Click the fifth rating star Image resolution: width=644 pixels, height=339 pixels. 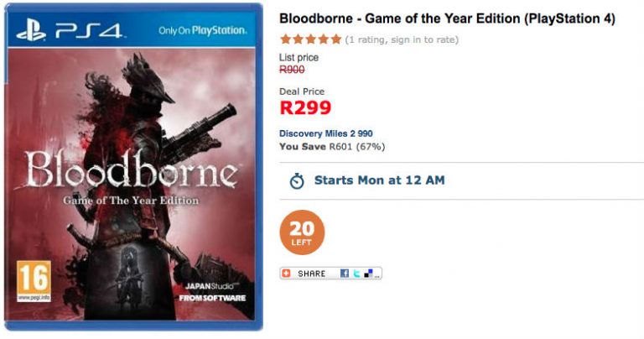pos(335,39)
